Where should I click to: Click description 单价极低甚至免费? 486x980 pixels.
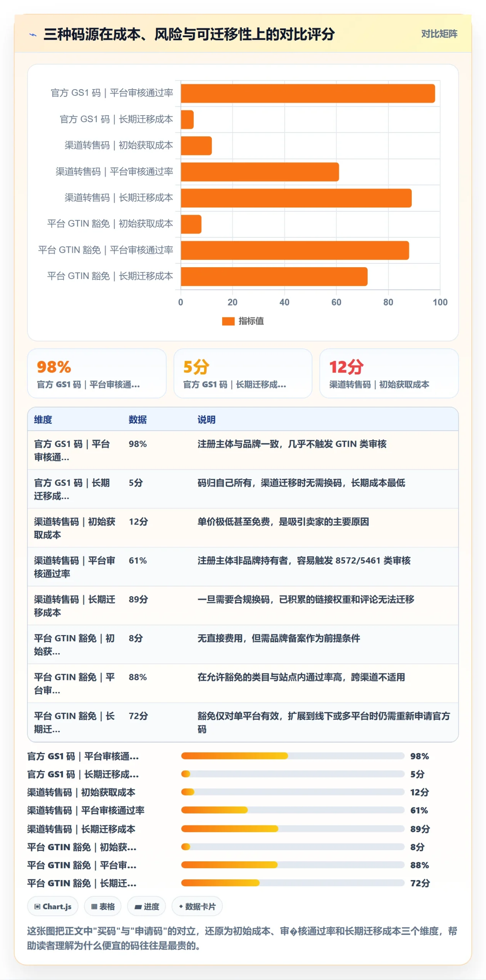click(283, 522)
